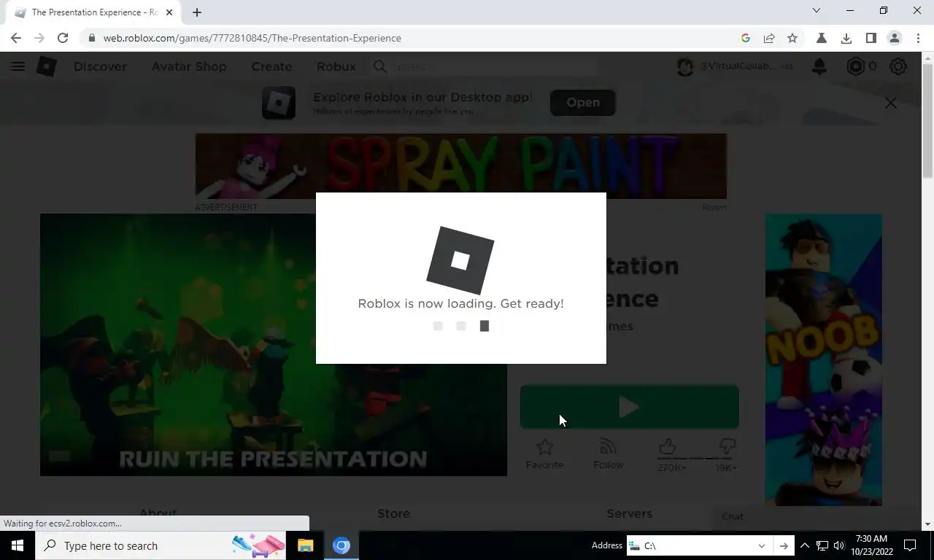The image size is (934, 560).
Task: Open the taskbar clock and date
Action: point(871,545)
